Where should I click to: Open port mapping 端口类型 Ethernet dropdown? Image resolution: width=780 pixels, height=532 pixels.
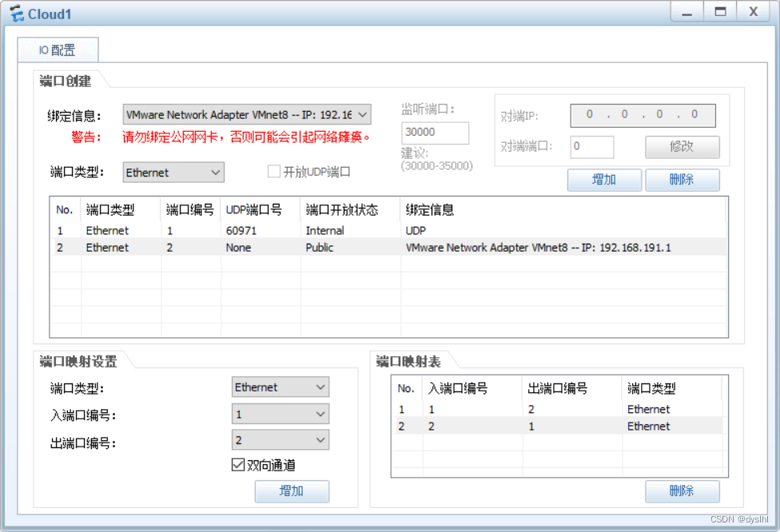click(280, 387)
